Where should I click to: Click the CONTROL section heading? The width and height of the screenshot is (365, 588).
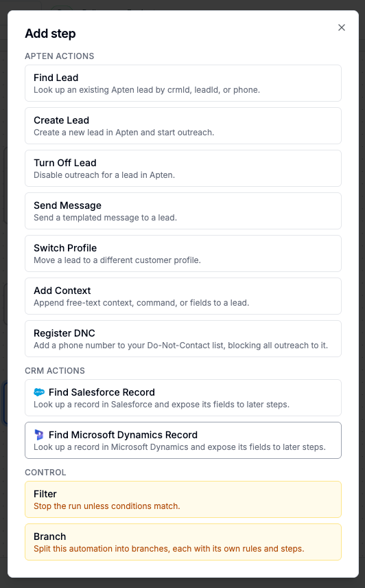coord(45,473)
